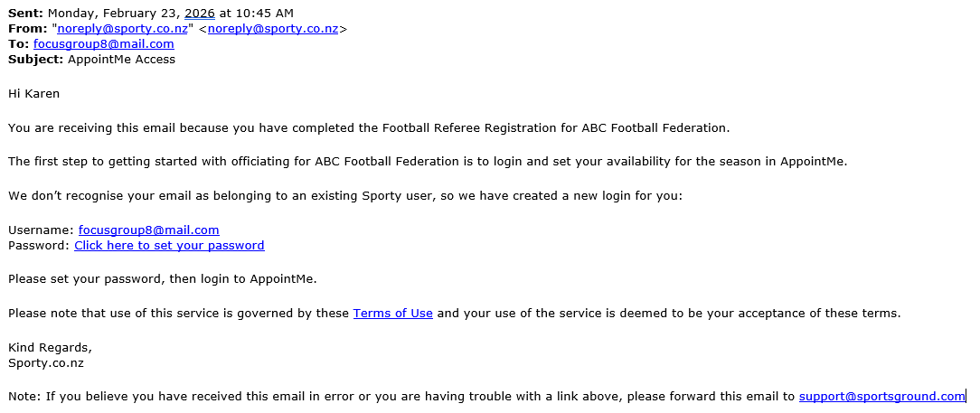Click the bold 'Subject:' label
Viewport: 980px width, 413px height.
coord(35,60)
